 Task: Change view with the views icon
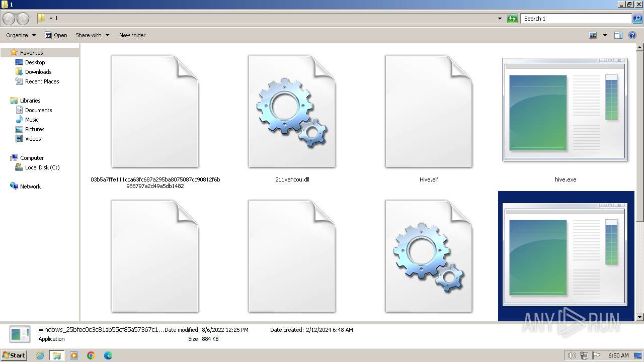[x=593, y=35]
